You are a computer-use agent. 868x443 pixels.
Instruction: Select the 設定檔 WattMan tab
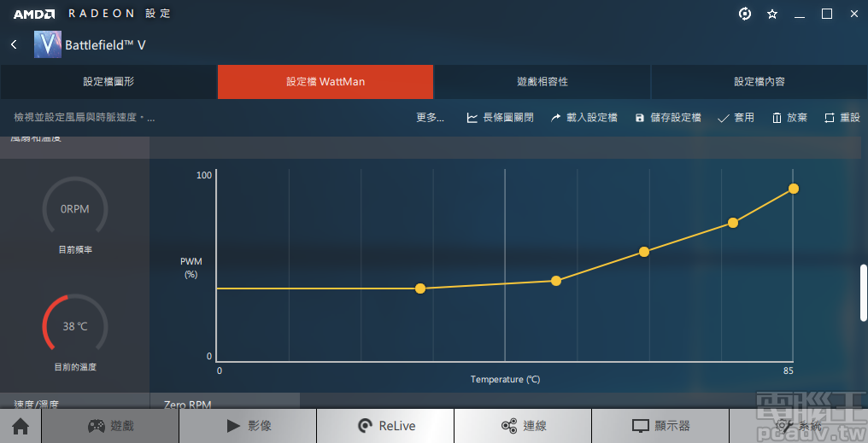325,82
